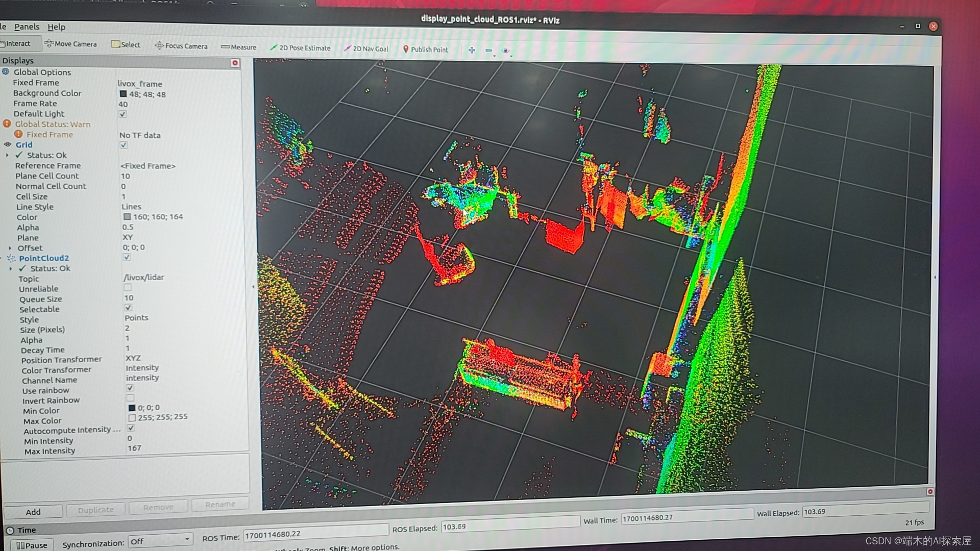Click the Global Options gear icon
The height and width of the screenshot is (551, 980).
pos(6,72)
